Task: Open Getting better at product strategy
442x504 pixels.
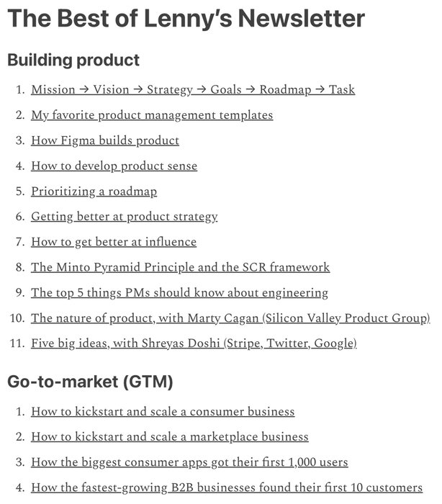Action: [124, 217]
